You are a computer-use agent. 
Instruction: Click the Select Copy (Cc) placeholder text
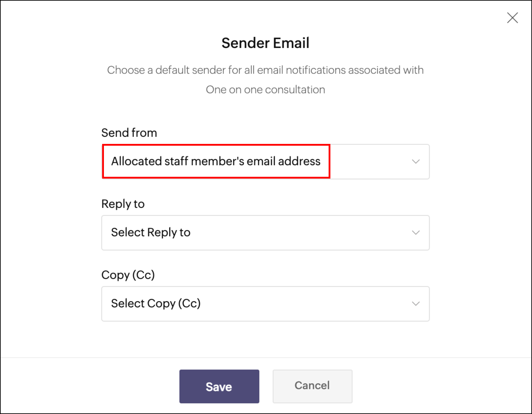coord(156,304)
